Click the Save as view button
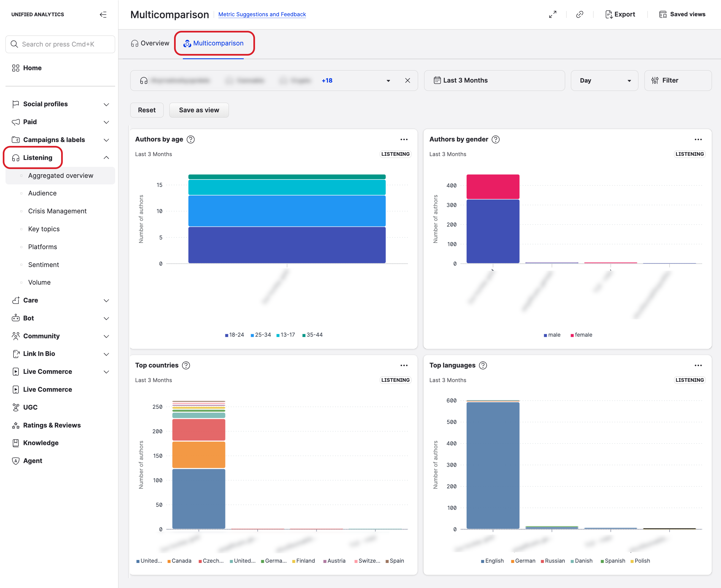The width and height of the screenshot is (721, 588). (199, 110)
